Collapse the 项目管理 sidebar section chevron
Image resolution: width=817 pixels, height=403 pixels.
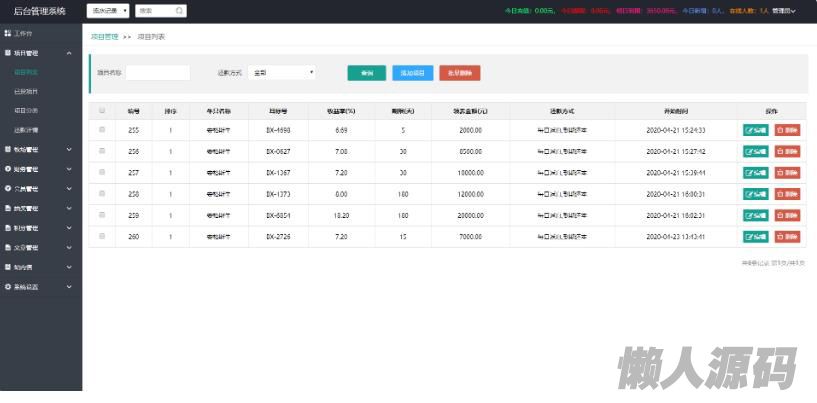point(69,53)
